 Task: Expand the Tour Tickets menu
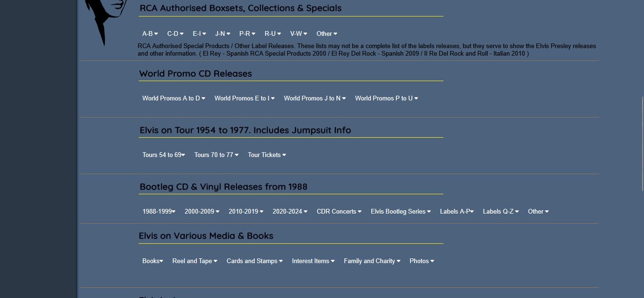267,155
